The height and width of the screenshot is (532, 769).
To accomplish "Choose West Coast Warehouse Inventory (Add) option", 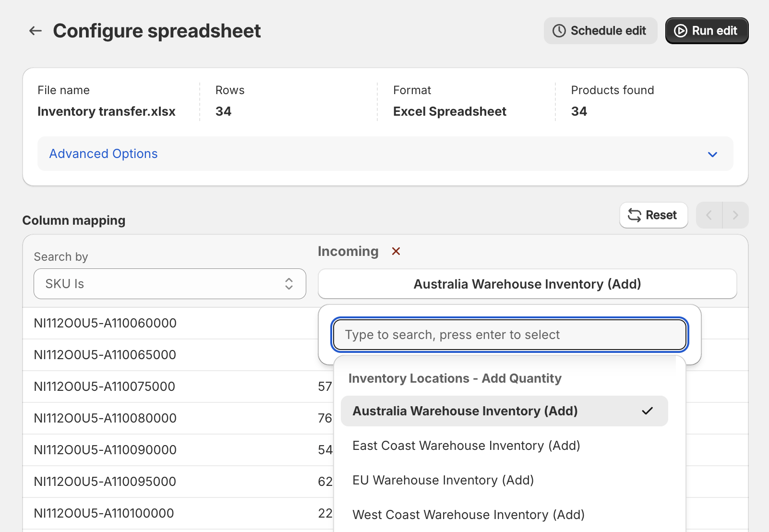I will pyautogui.click(x=504, y=515).
